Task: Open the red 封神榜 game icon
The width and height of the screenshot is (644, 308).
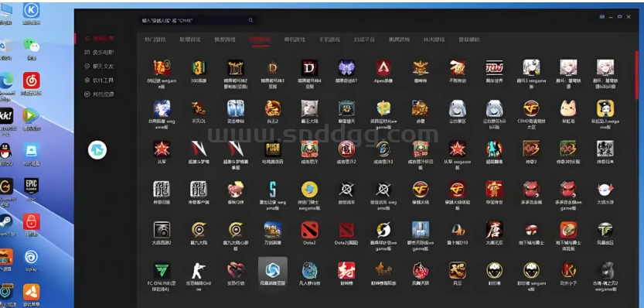Action: pos(346,270)
